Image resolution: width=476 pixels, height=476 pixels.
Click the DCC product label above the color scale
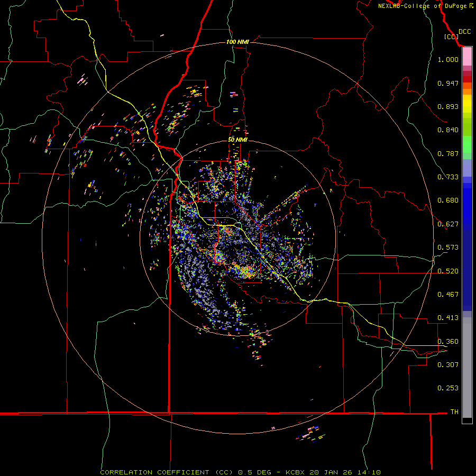click(x=464, y=32)
